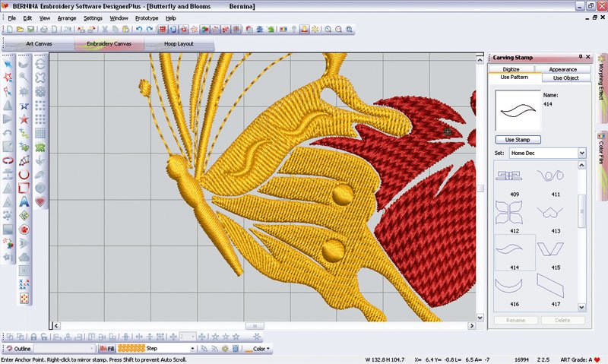Screen dimensions: 608x364
Task: Toggle the Fill stitch button
Action: [x=106, y=349]
